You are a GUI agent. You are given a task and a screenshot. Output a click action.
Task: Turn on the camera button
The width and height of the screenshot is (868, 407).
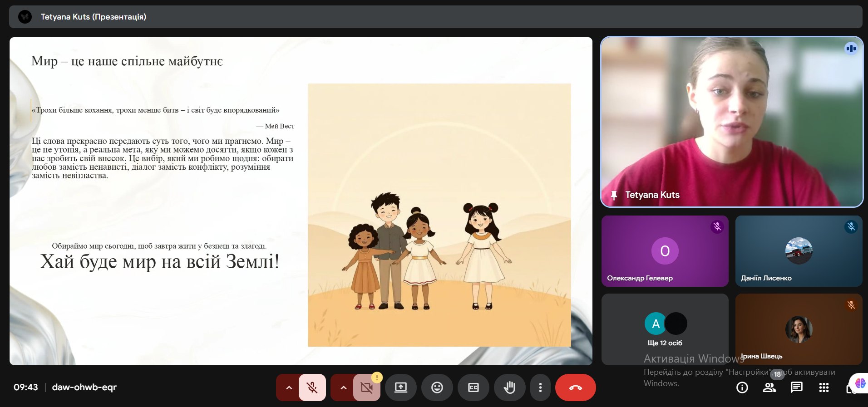coord(366,387)
